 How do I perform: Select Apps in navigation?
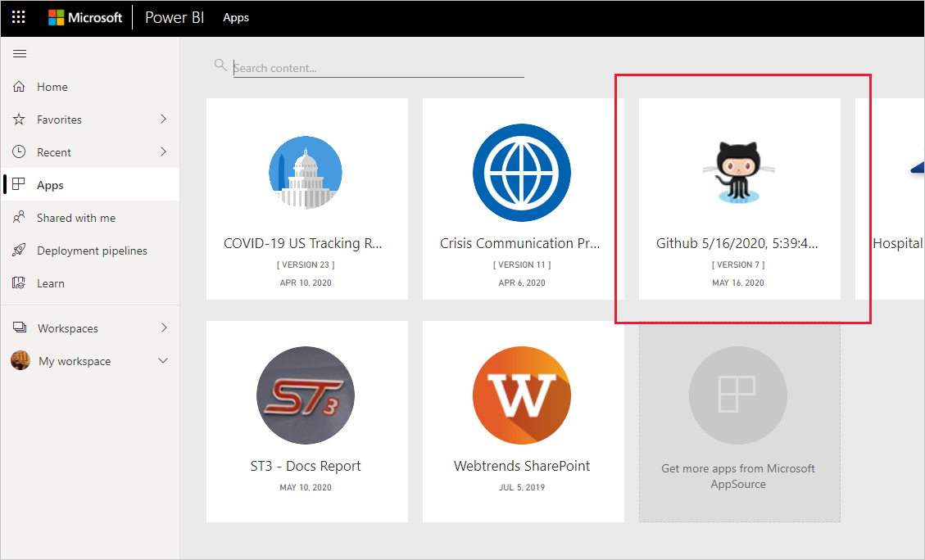90,184
